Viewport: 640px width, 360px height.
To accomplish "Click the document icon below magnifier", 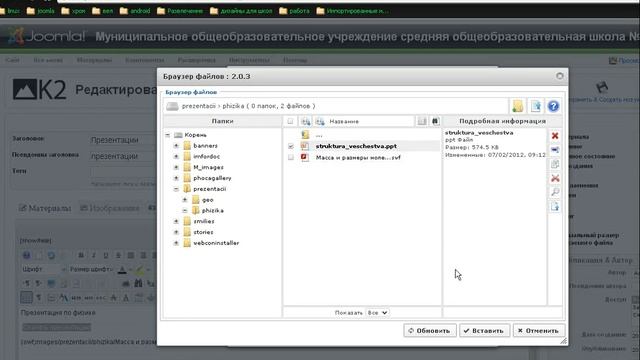I will coord(555,207).
